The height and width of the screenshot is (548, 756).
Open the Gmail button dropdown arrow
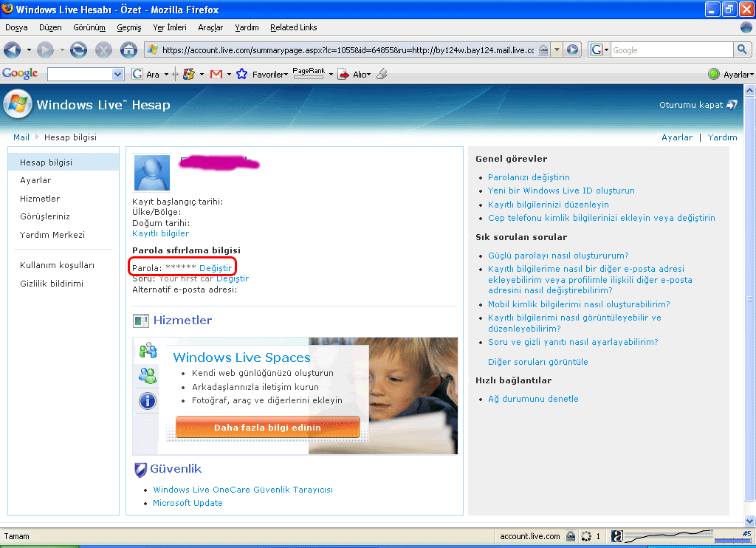pyautogui.click(x=229, y=75)
